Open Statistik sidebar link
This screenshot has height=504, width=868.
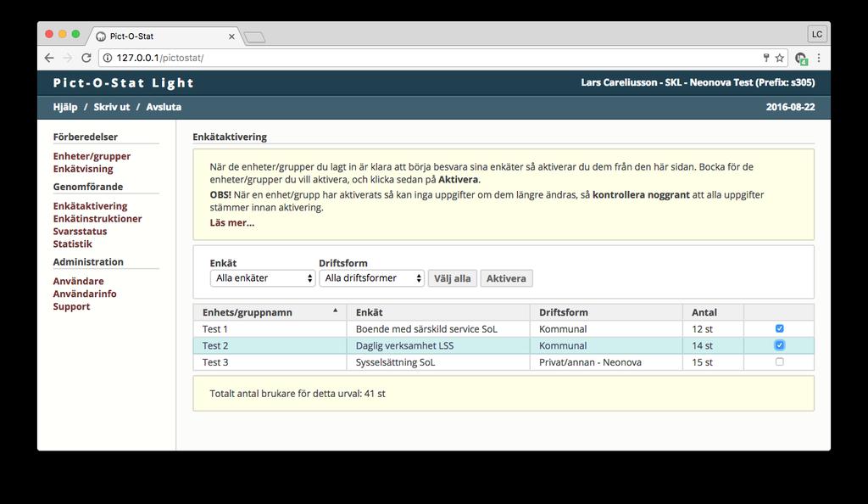[73, 244]
